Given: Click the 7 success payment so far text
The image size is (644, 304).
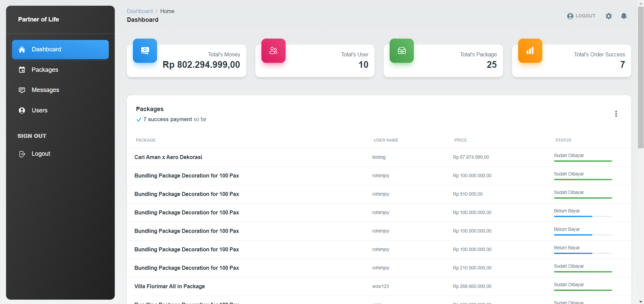Looking at the screenshot, I should tap(175, 119).
